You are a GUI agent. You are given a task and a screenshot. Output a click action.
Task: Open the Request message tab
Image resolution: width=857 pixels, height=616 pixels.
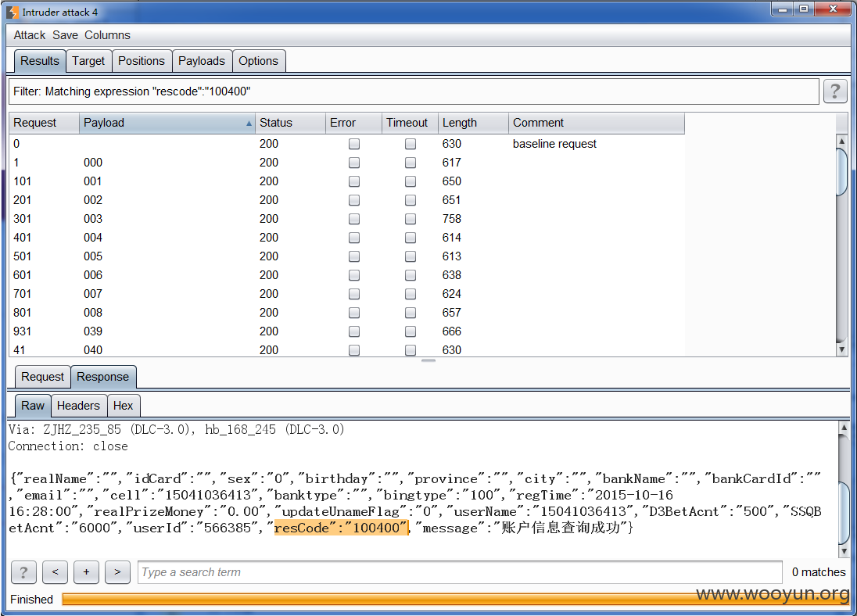43,377
